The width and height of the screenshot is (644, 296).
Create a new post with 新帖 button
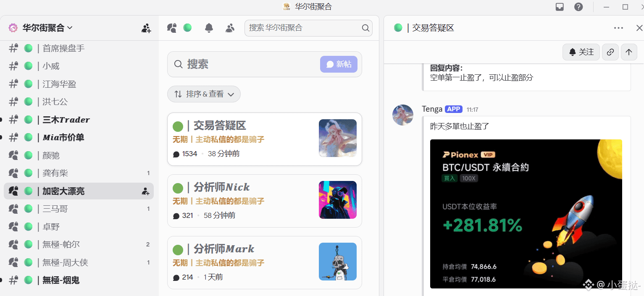pos(339,64)
